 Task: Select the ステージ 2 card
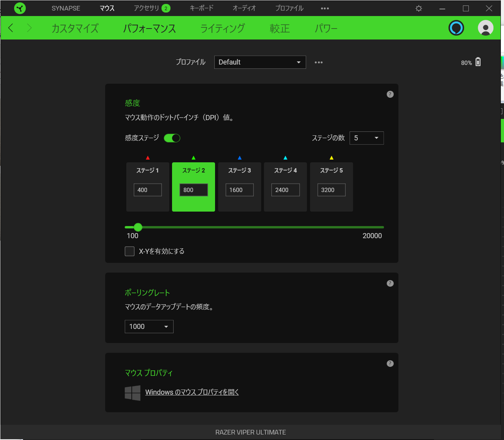(x=194, y=187)
